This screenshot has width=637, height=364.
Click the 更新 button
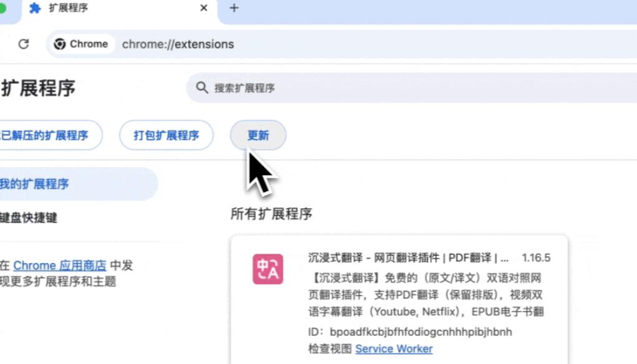pyautogui.click(x=258, y=135)
